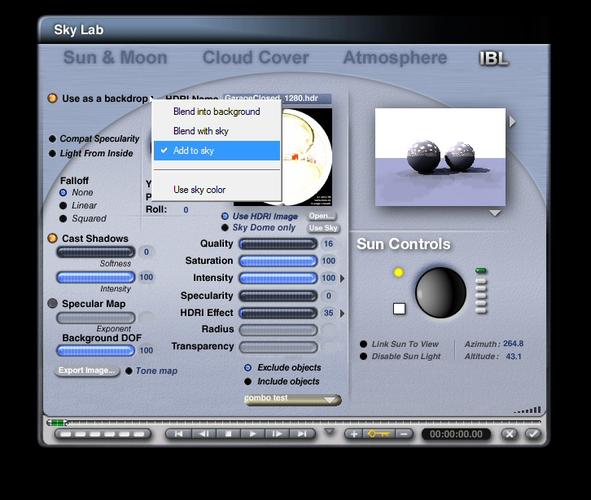
Task: Click the yellow key icon
Action: (378, 434)
